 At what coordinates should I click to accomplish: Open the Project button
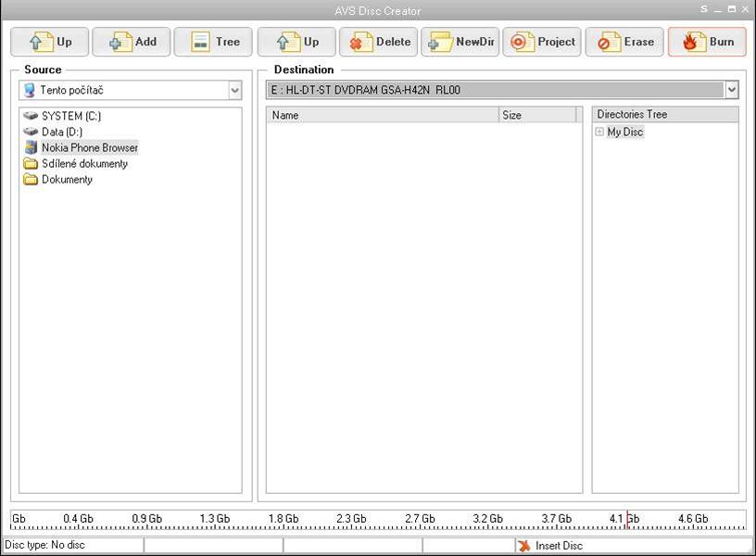542,42
